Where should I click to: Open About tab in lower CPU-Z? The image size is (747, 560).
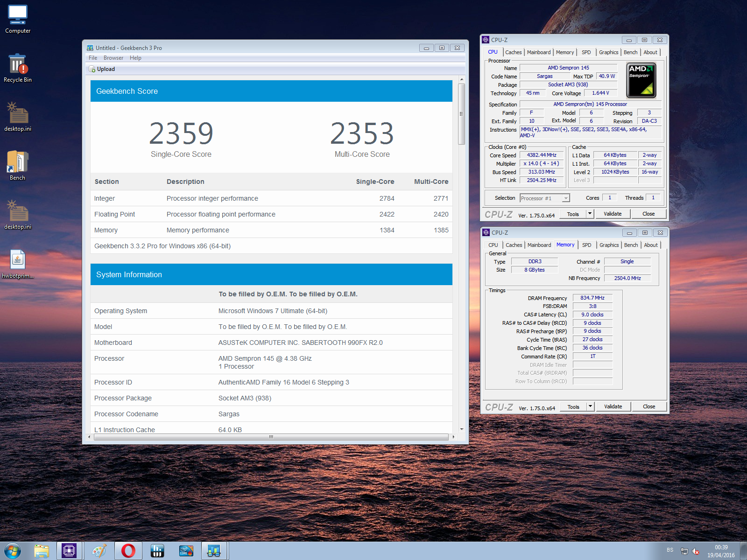coord(651,245)
